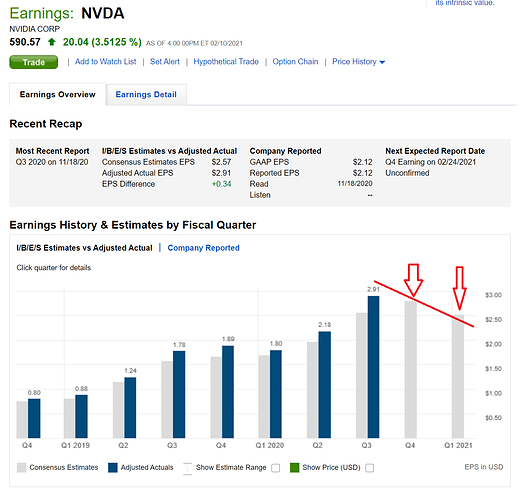This screenshot has height=500, width=529.
Task: Switch to the Earnings Detail tab
Action: pyautogui.click(x=146, y=94)
